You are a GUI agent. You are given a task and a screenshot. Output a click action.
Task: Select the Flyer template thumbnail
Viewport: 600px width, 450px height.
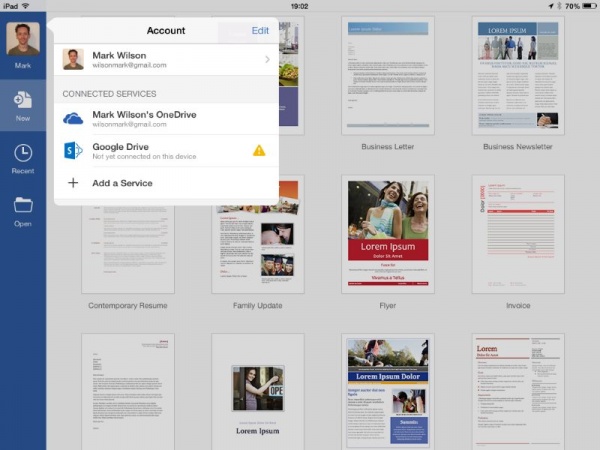point(387,235)
